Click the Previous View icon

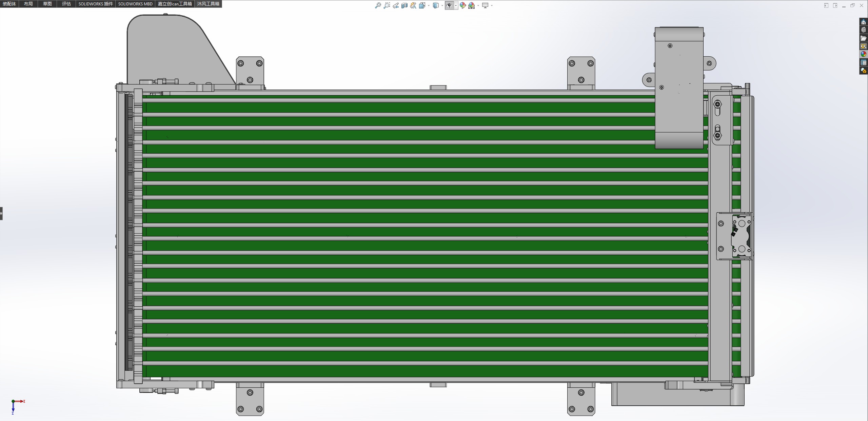pos(396,5)
